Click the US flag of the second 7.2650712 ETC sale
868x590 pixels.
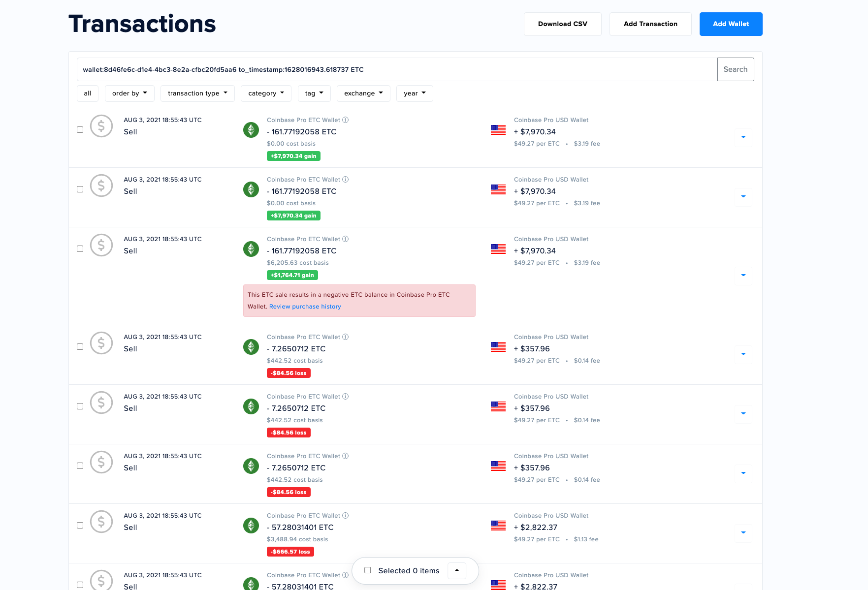click(498, 406)
